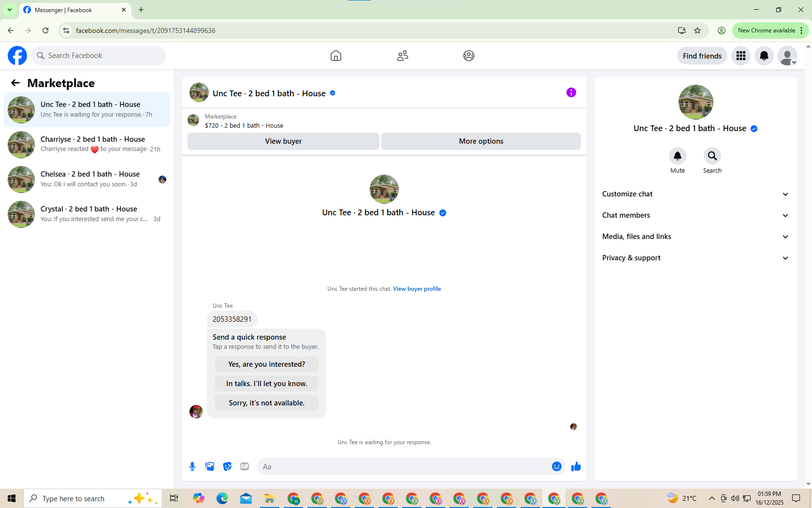
Task: Open the emoji picker smiley
Action: click(x=557, y=466)
